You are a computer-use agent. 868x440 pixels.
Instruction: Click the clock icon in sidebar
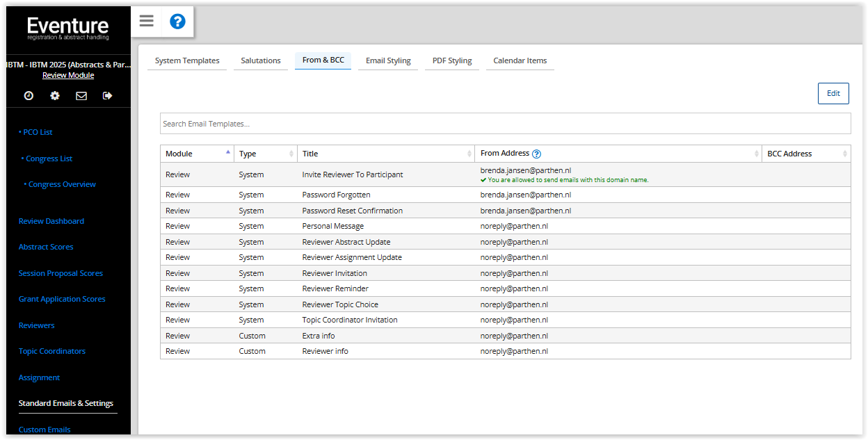(x=29, y=96)
